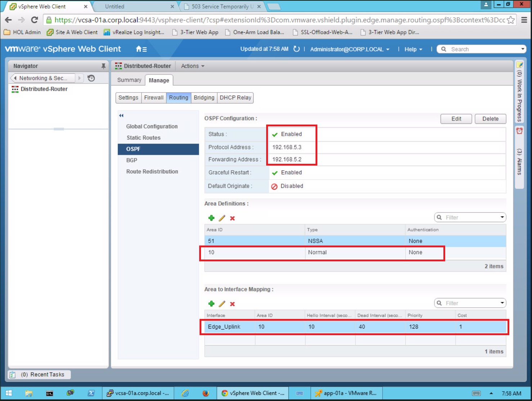Delete selected Area Definition red X

click(x=232, y=218)
